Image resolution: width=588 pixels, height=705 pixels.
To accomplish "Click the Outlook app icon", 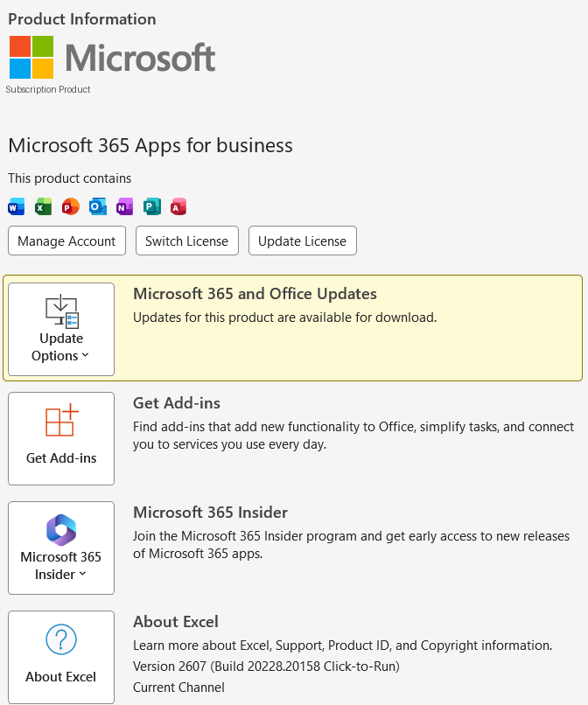I will pos(98,206).
